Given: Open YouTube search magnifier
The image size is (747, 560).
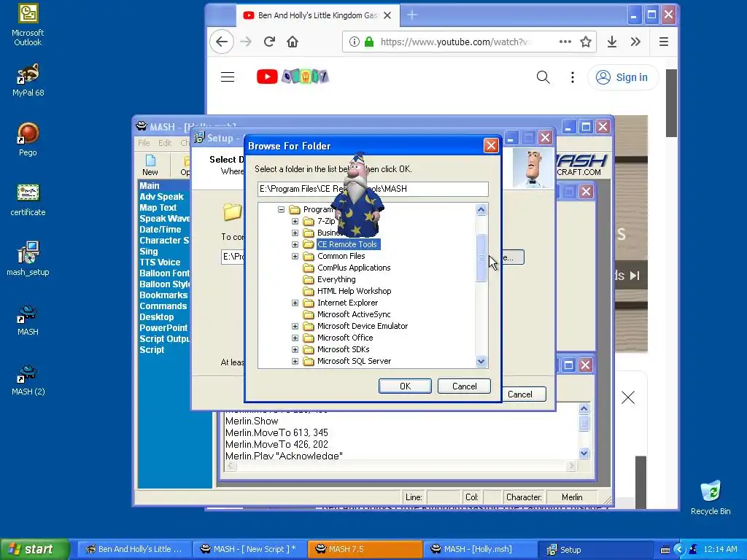Looking at the screenshot, I should pos(543,77).
